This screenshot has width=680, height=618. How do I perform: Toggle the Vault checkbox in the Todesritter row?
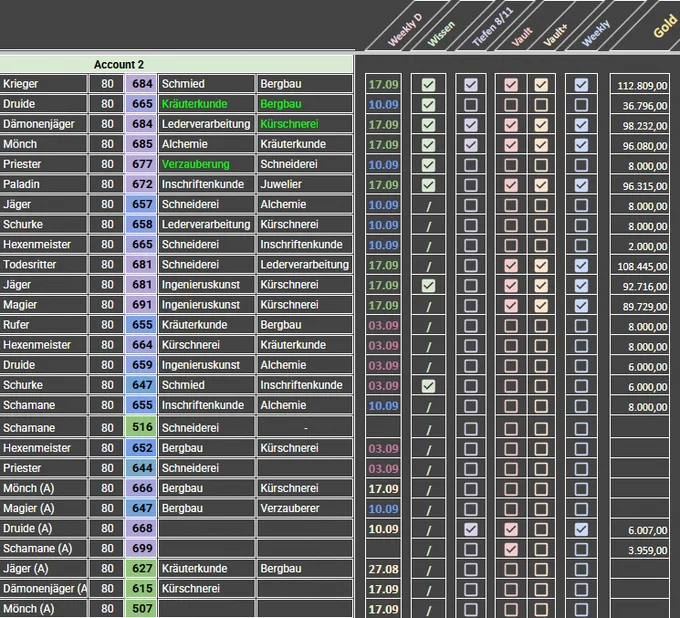tap(511, 265)
